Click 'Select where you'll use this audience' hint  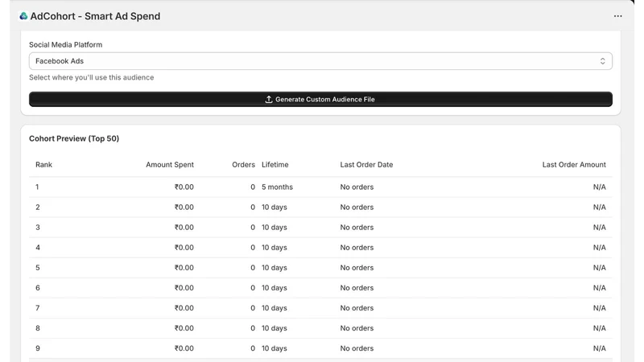click(x=92, y=77)
